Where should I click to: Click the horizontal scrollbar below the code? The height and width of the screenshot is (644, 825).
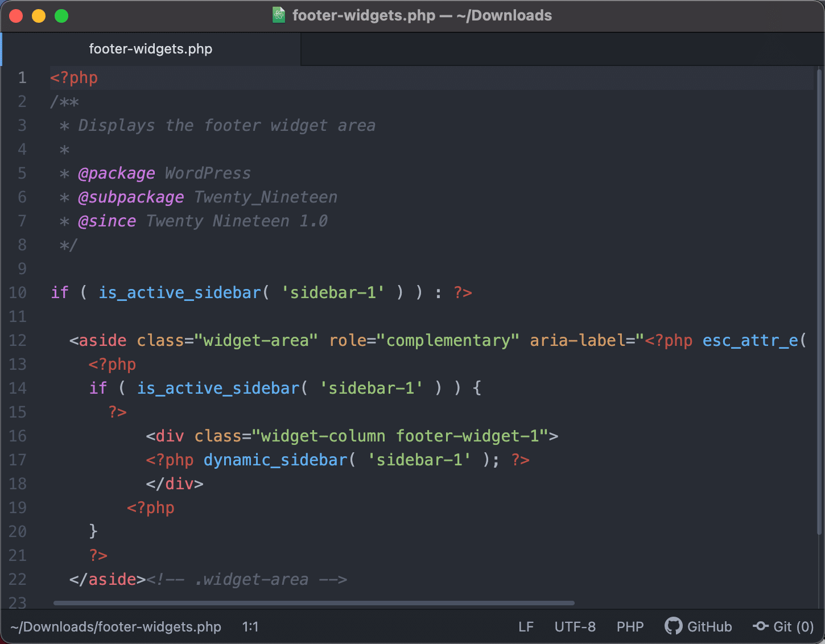click(313, 603)
